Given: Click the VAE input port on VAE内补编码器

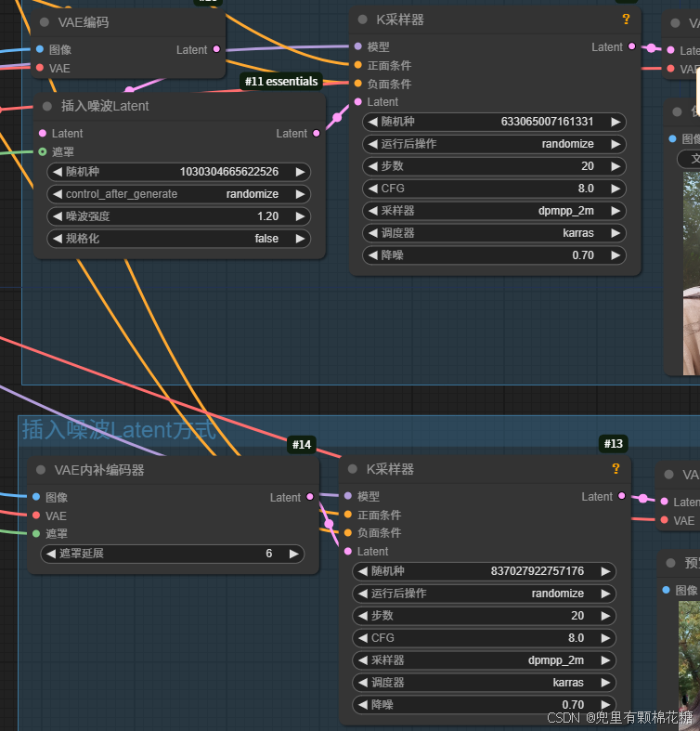Looking at the screenshot, I should (x=36, y=516).
